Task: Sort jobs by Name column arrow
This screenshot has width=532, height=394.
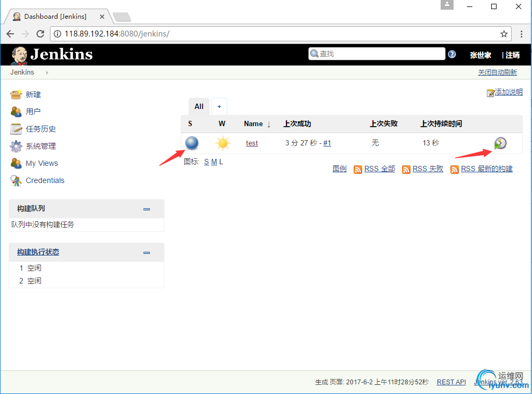Action: click(269, 125)
